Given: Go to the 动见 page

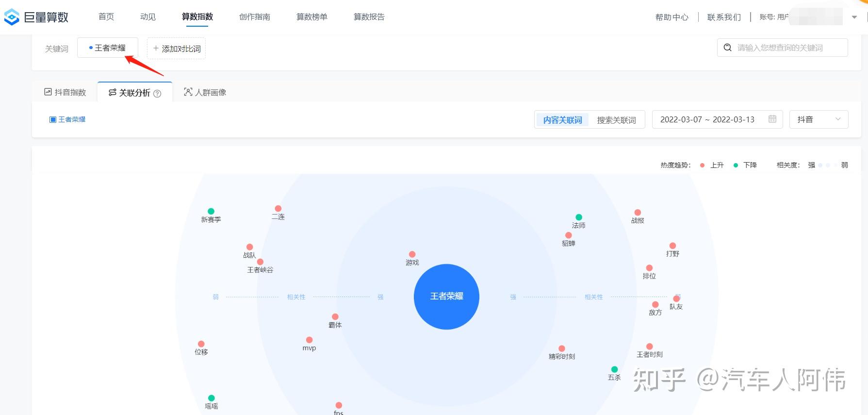Looking at the screenshot, I should (x=148, y=17).
